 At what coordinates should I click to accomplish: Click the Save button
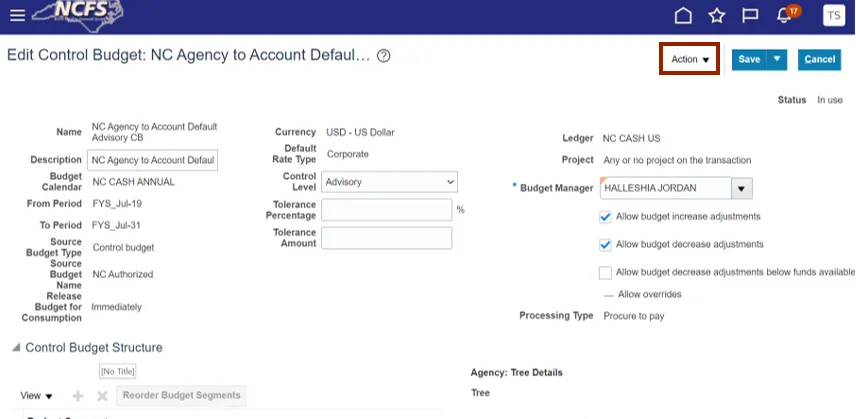click(748, 60)
